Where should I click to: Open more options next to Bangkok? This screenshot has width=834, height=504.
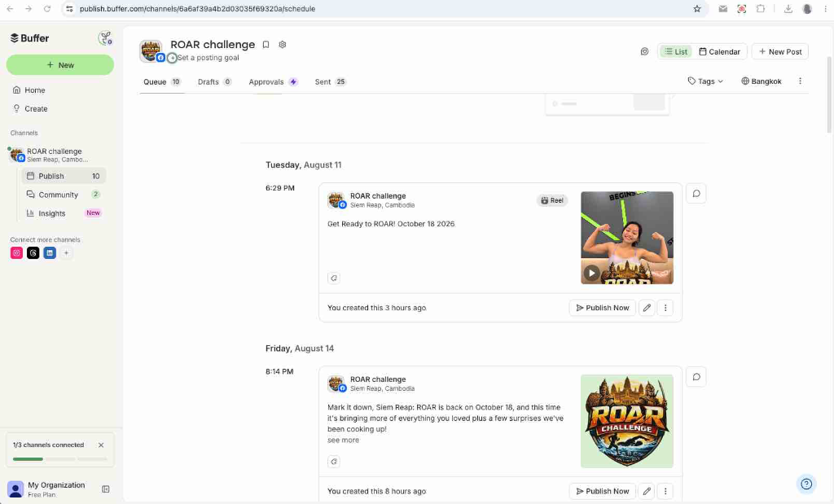[x=800, y=81]
